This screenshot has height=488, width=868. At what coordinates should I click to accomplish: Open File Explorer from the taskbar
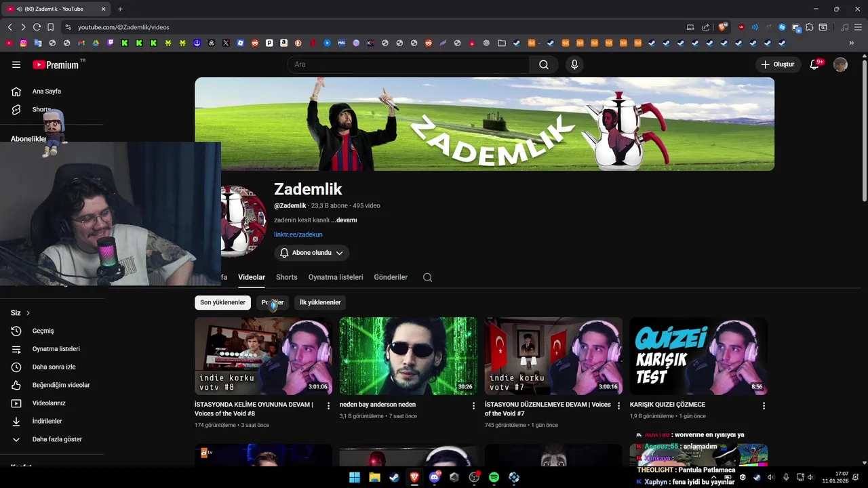[374, 477]
